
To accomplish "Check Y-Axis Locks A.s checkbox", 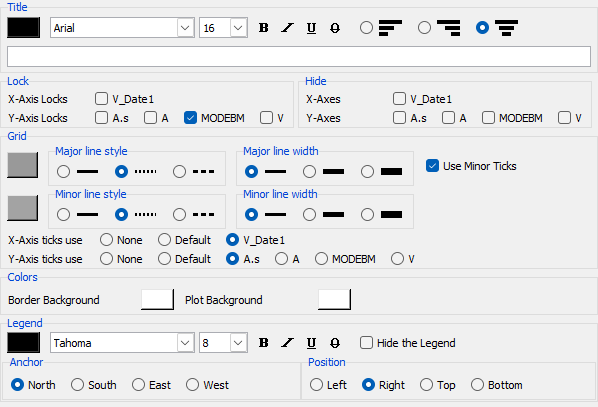I will pos(101,118).
